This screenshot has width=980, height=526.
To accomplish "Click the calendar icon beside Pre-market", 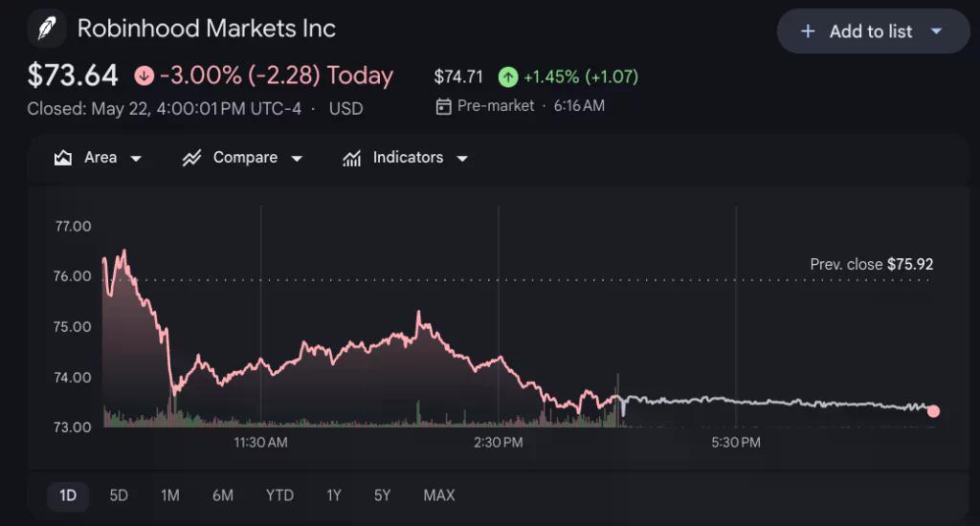I will (443, 106).
